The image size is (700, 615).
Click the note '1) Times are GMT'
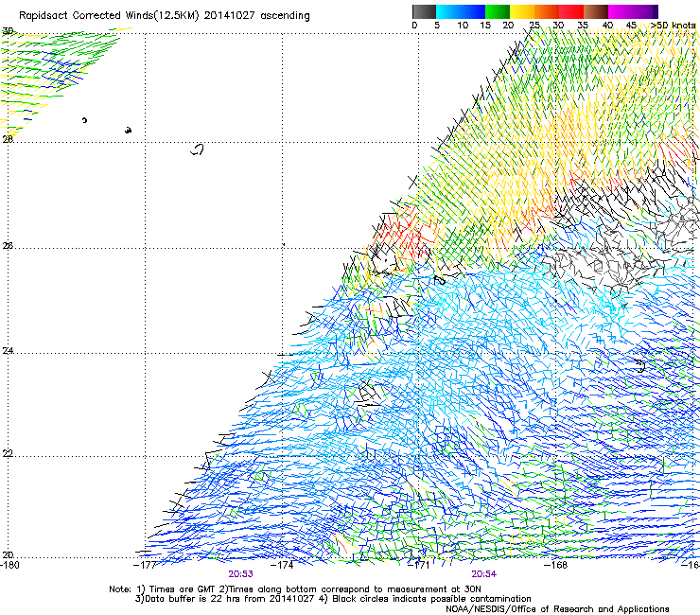tap(177, 589)
